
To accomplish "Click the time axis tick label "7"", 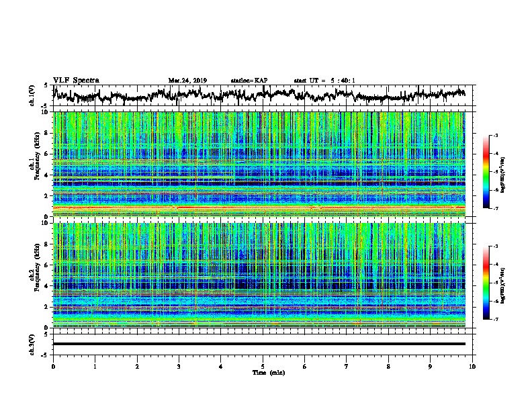I will click(347, 366).
